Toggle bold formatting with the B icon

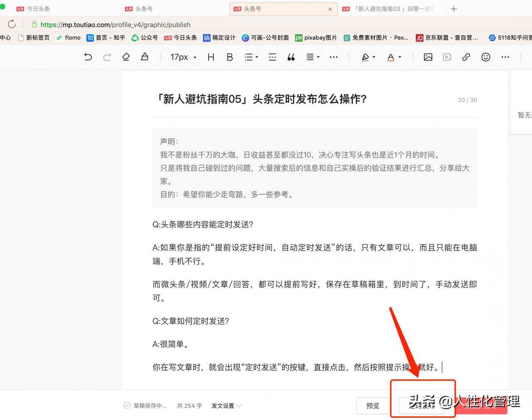pyautogui.click(x=229, y=57)
